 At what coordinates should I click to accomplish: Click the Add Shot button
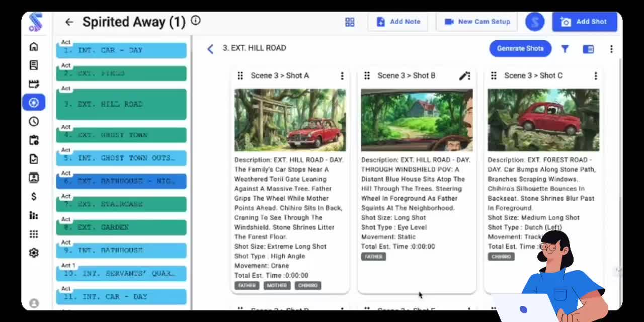coord(585,22)
